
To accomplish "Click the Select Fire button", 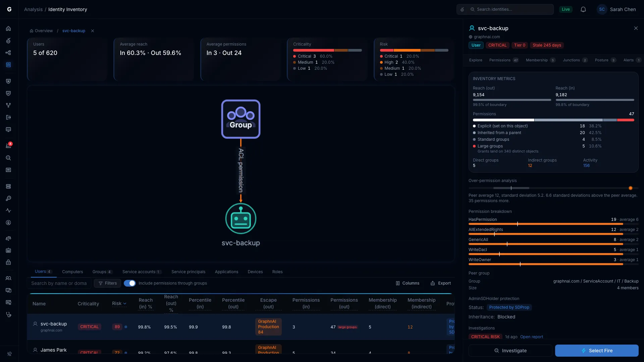I will 597,351.
